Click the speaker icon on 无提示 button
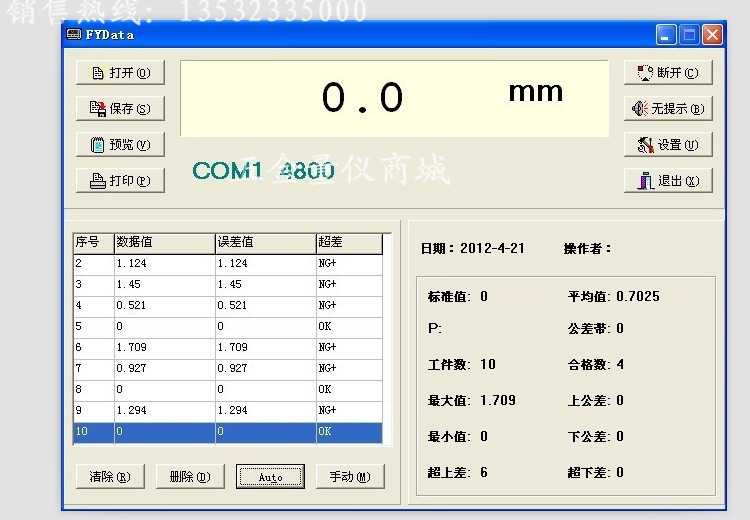The height and width of the screenshot is (520, 750). [640, 109]
